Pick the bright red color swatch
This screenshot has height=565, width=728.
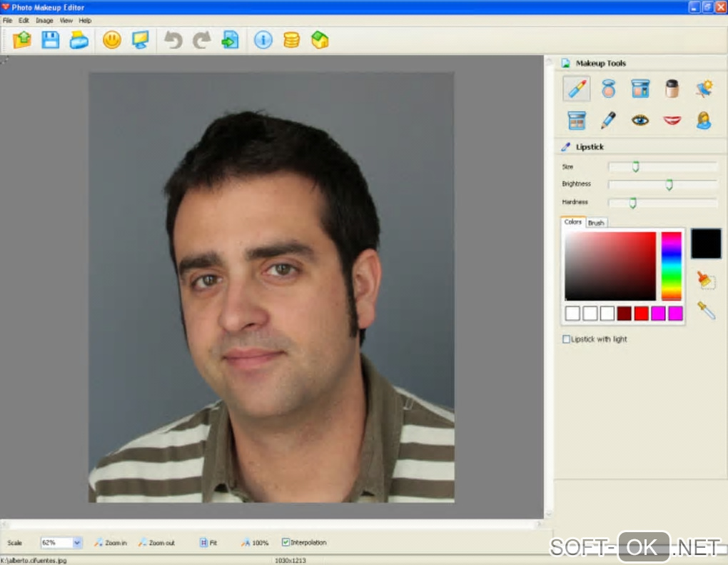pos(642,313)
